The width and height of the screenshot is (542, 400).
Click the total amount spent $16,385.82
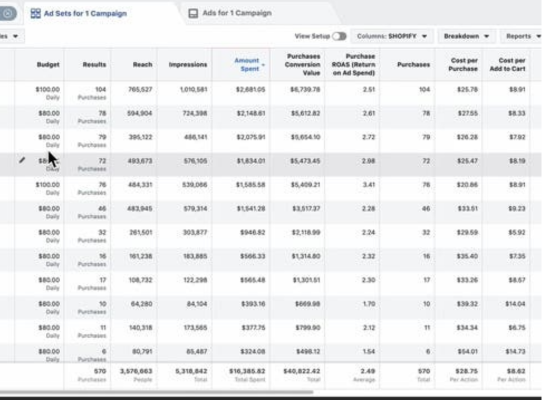coord(247,371)
